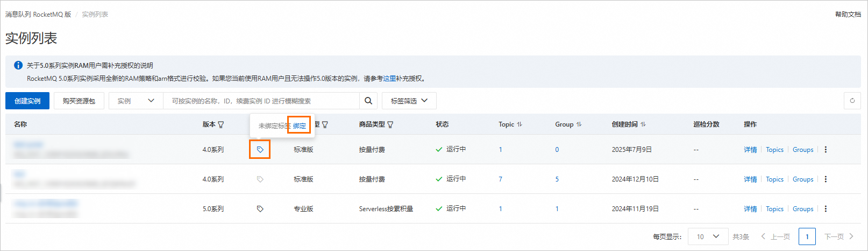
Task: Expand the page size dropdown showing 10
Action: pos(707,236)
